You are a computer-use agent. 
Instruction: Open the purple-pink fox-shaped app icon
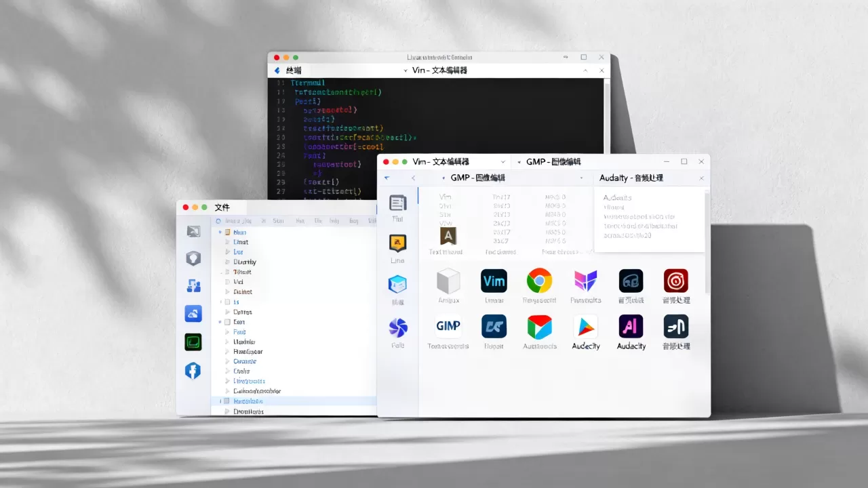(x=585, y=281)
